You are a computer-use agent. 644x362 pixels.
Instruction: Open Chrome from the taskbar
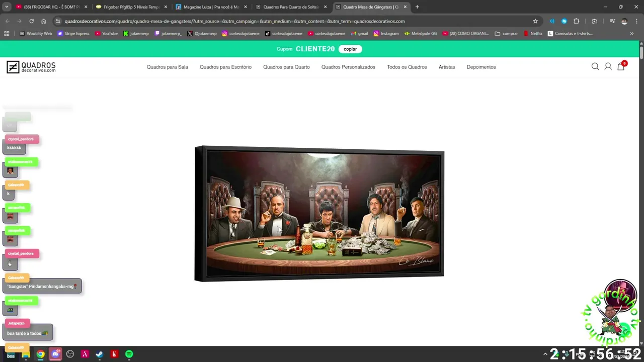click(40, 354)
